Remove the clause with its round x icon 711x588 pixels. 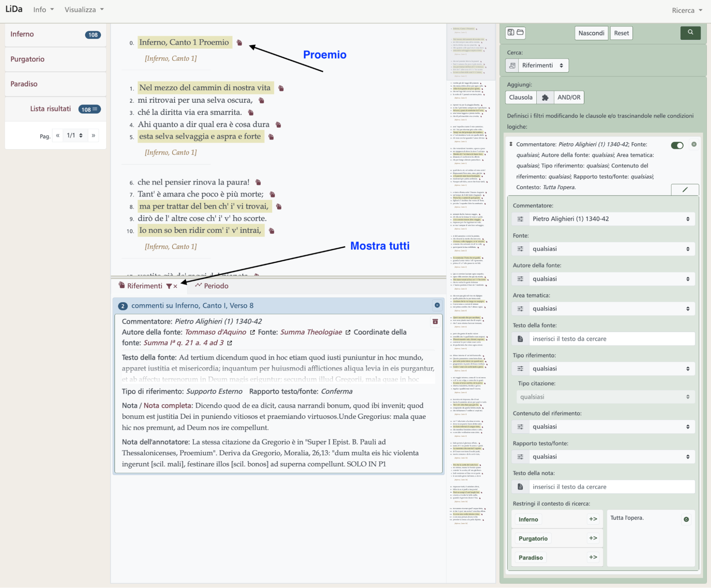click(x=694, y=144)
